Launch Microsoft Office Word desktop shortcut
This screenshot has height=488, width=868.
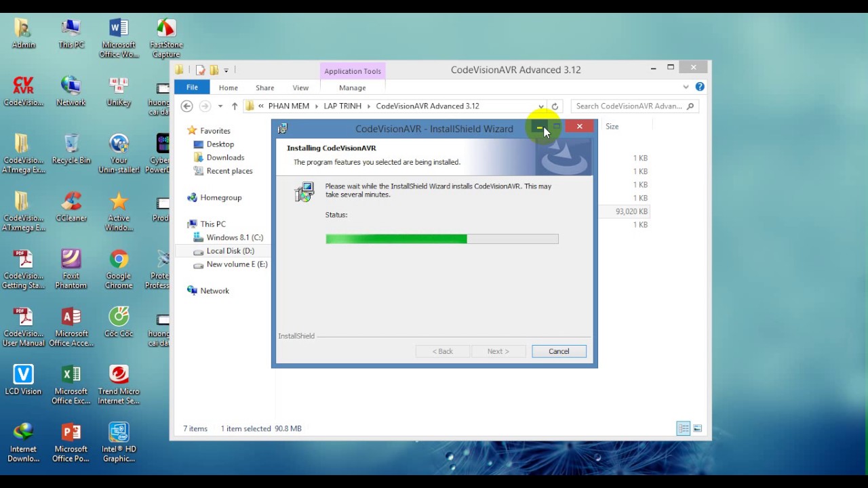point(119,38)
